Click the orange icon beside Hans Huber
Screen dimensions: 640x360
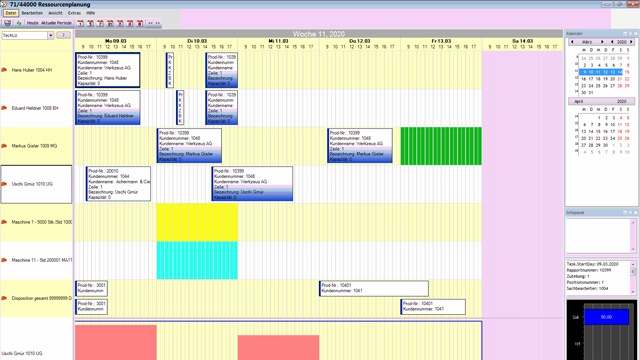click(x=4, y=70)
